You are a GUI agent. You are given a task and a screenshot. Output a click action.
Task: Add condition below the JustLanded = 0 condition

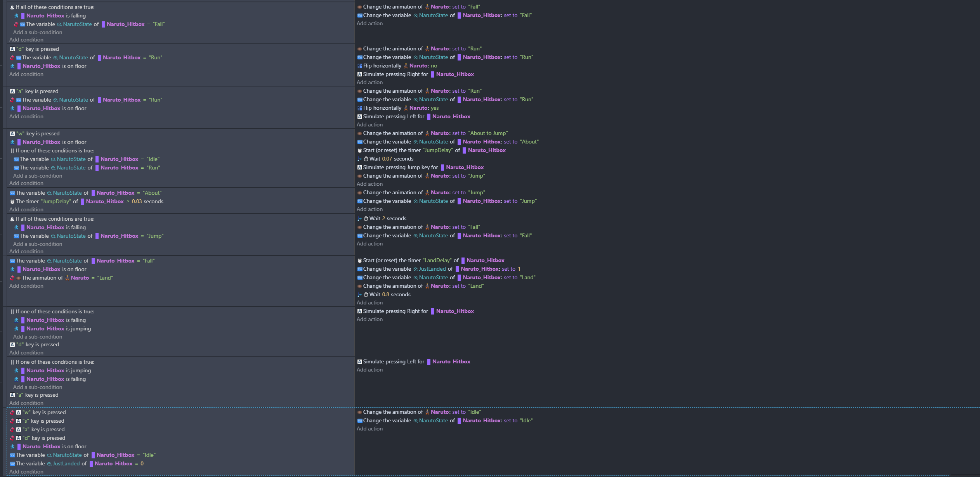[x=26, y=472]
